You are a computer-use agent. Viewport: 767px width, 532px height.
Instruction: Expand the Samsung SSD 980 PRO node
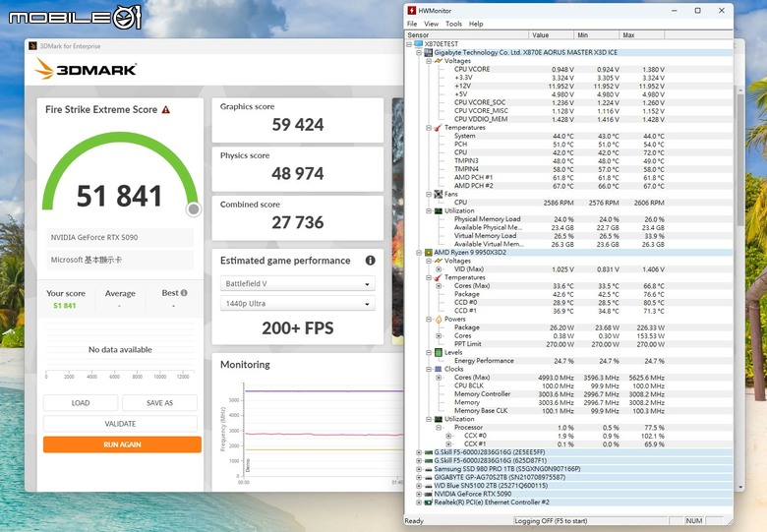coord(419,469)
